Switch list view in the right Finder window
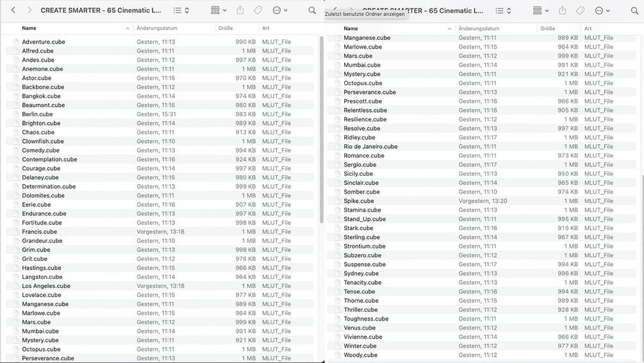Screen dimensions: 644x363 [x=503, y=11]
